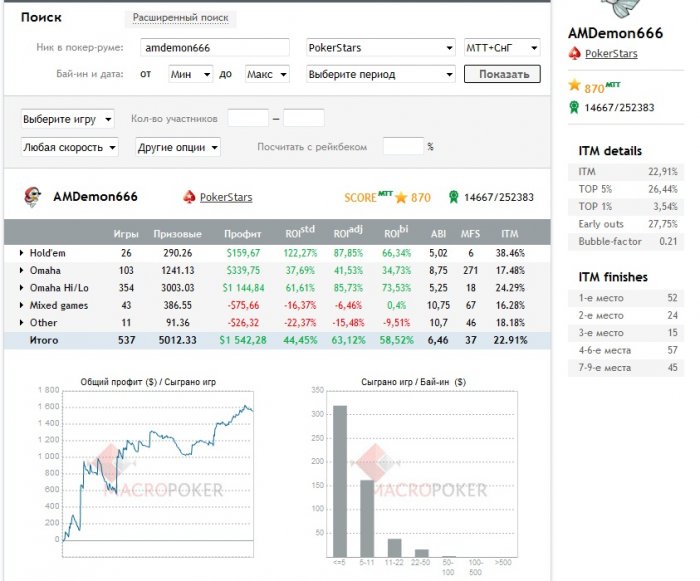Click the minimum participants count field

point(248,119)
